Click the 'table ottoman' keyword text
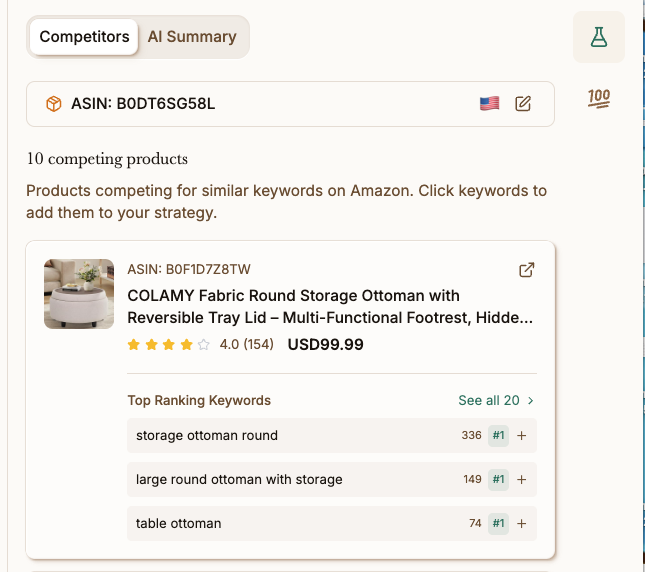This screenshot has width=645, height=572. (x=179, y=524)
